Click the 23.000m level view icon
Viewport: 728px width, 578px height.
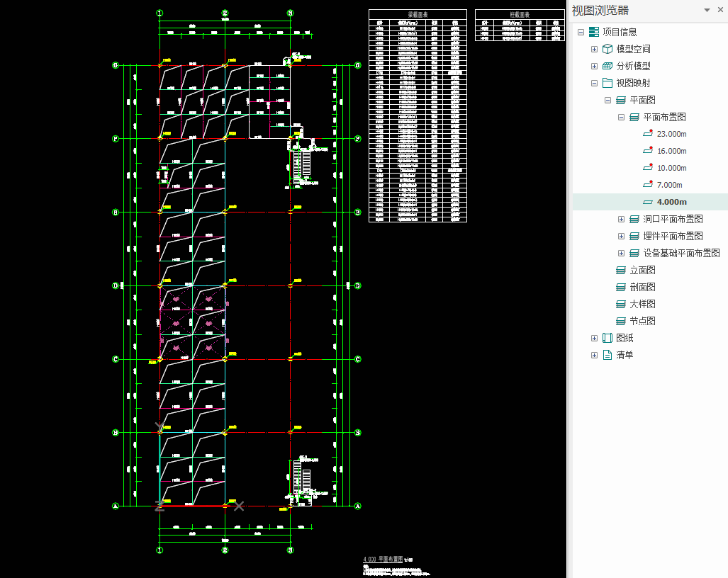(647, 134)
